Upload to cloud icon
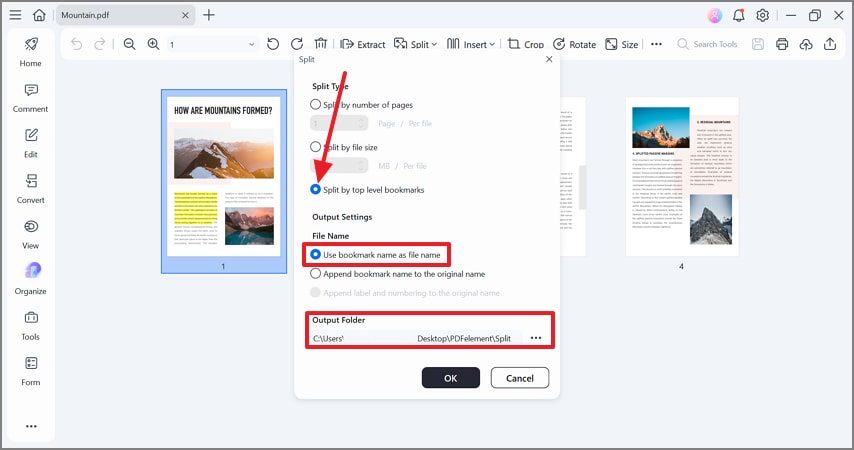Screen dimensions: 854x450 [x=806, y=44]
